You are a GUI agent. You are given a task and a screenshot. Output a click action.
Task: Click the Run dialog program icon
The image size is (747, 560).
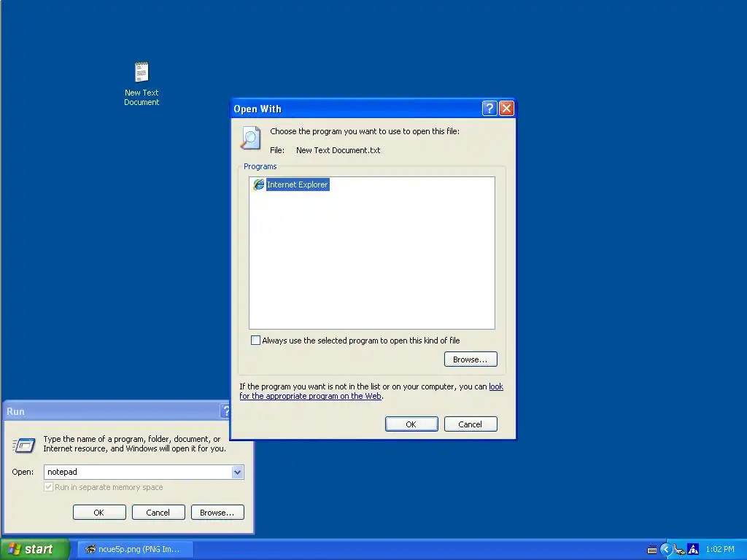coord(24,446)
